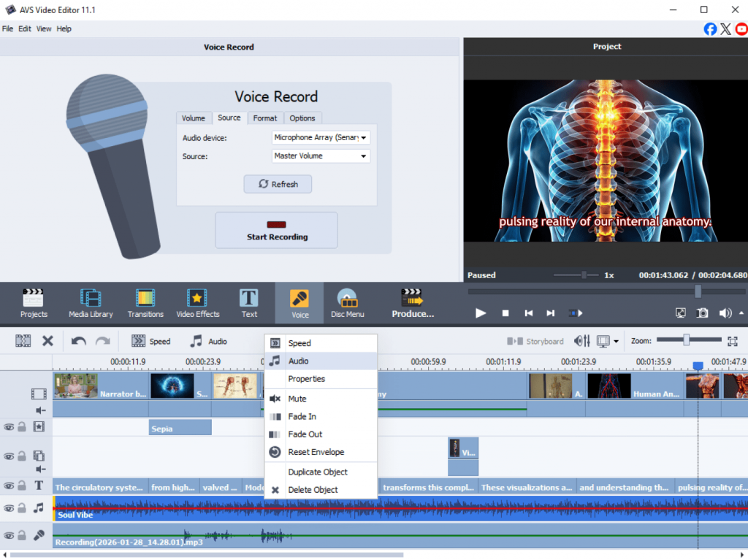Click the zoom-to-fit icon beside Zoom slider
The width and height of the screenshot is (748, 560).
(733, 341)
